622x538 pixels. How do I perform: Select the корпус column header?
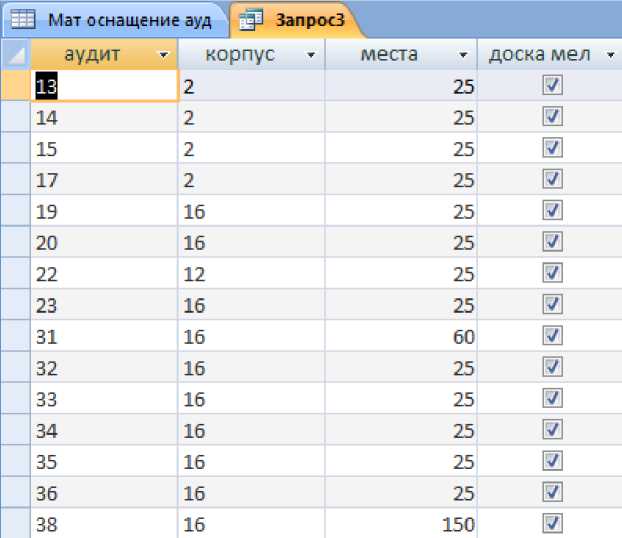[251, 54]
